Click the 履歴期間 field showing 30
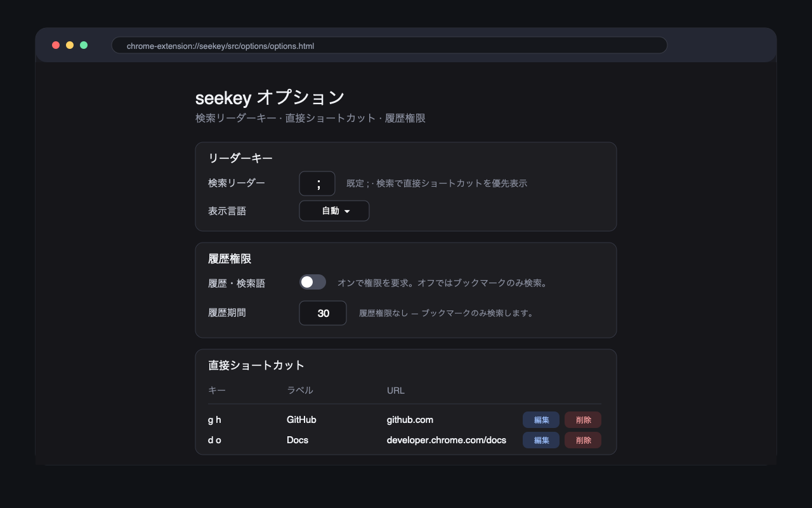The width and height of the screenshot is (812, 508). [x=323, y=313]
